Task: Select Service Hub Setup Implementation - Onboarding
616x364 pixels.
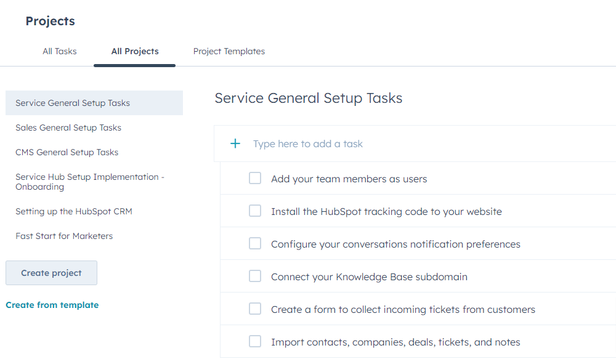Action: click(x=89, y=181)
